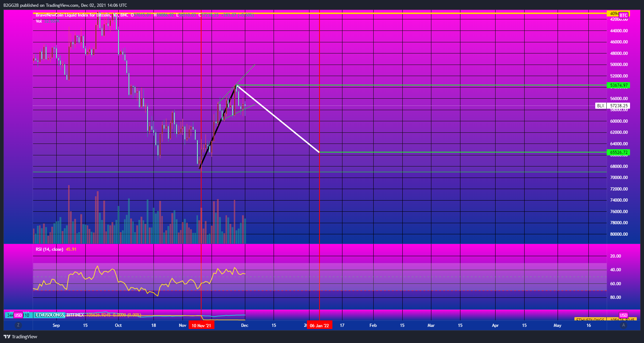Viewport: 644px width, 343px height.
Task: Click 'May' on the time axis
Action: (x=558, y=325)
